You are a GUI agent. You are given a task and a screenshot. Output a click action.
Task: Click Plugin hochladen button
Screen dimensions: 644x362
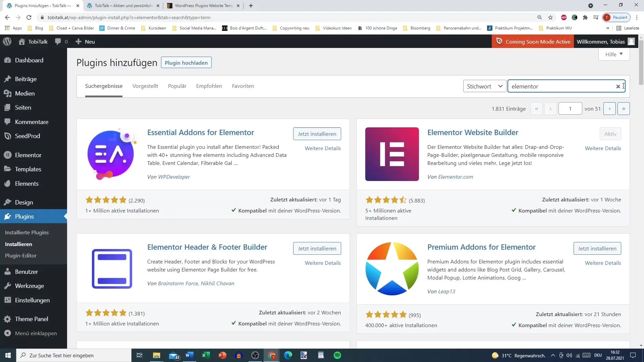[x=186, y=63]
